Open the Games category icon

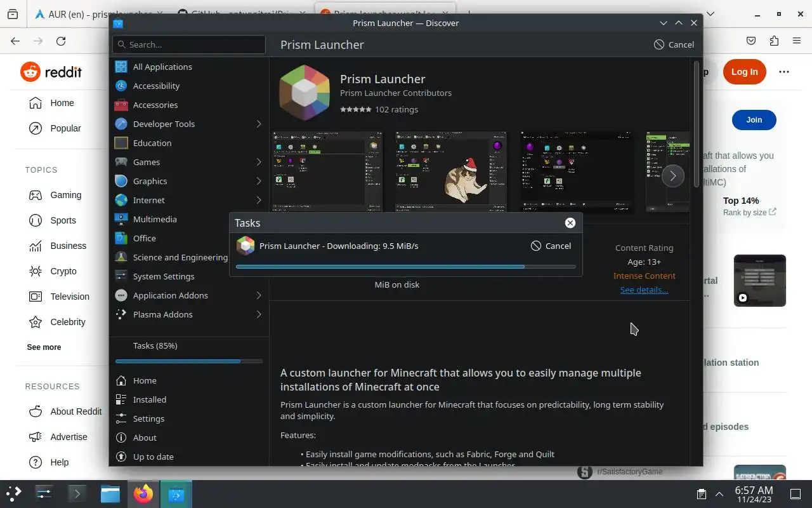point(121,162)
